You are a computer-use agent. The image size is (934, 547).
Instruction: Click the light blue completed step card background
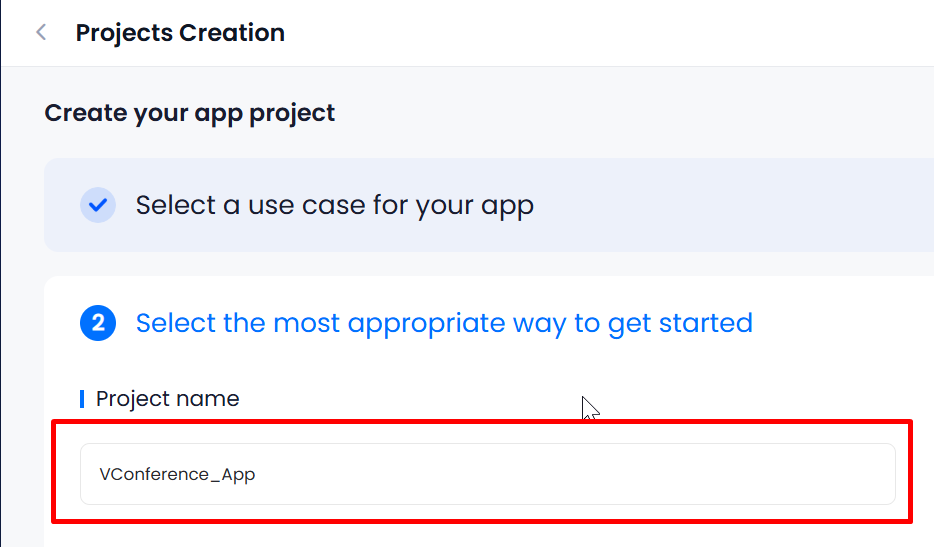click(x=733, y=205)
